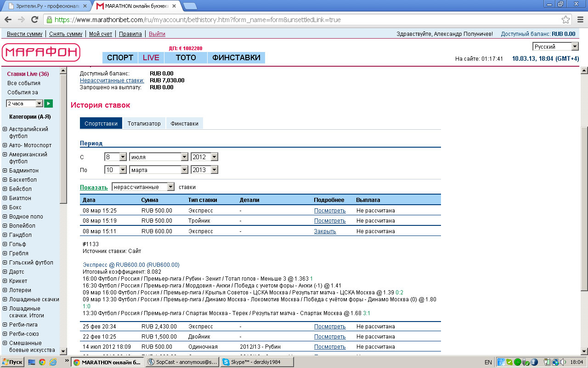
Task: Click the browser address bar URL
Action: 198,20
